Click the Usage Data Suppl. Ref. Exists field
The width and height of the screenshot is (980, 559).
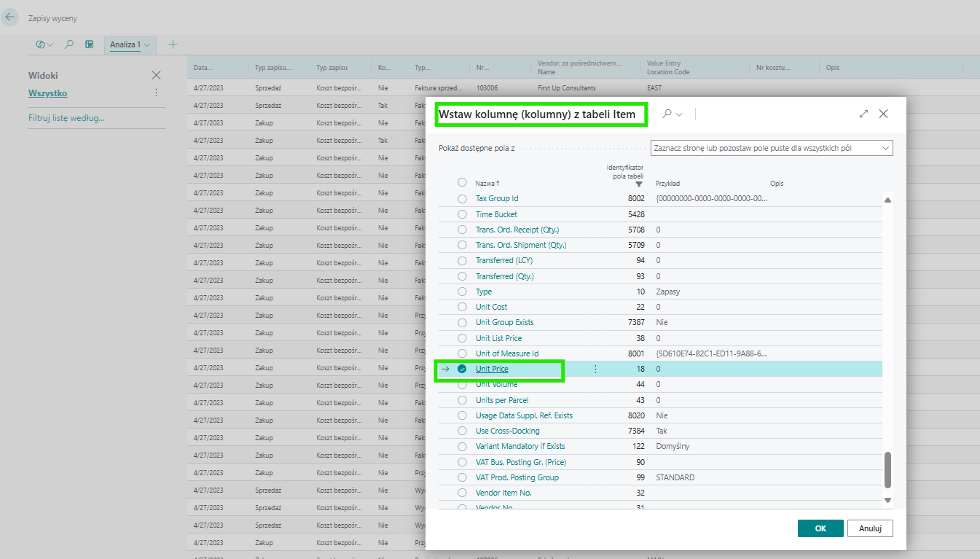coord(524,415)
